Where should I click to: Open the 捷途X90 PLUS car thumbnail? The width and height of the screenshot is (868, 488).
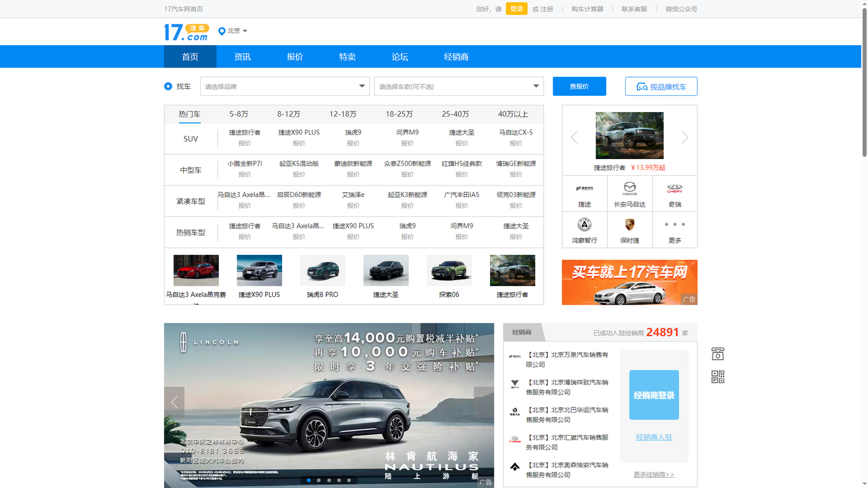click(259, 270)
